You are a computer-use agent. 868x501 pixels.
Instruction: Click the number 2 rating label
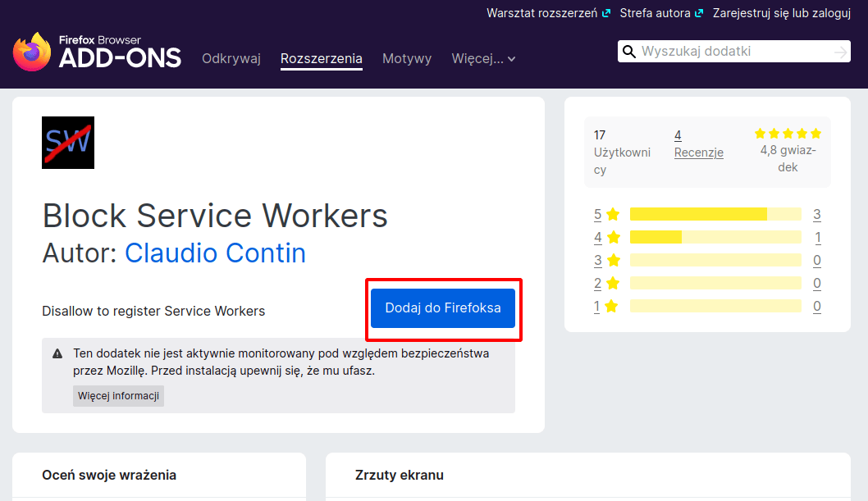598,284
